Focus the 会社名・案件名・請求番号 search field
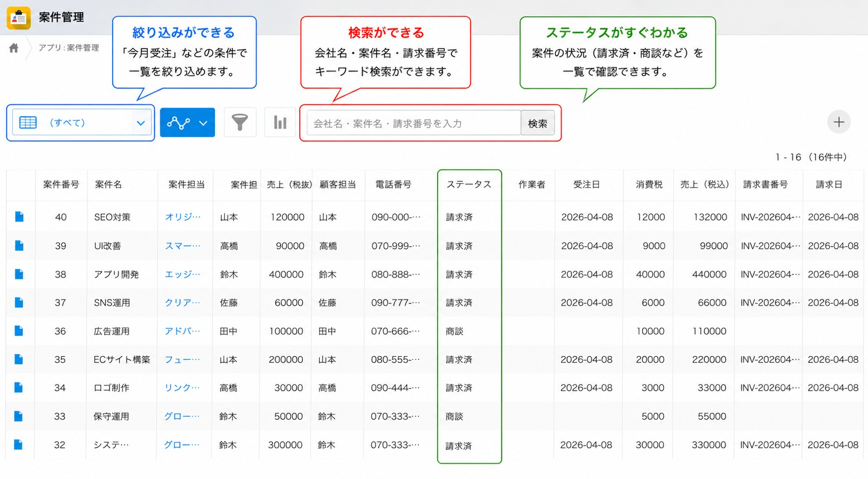The image size is (868, 479). click(414, 123)
